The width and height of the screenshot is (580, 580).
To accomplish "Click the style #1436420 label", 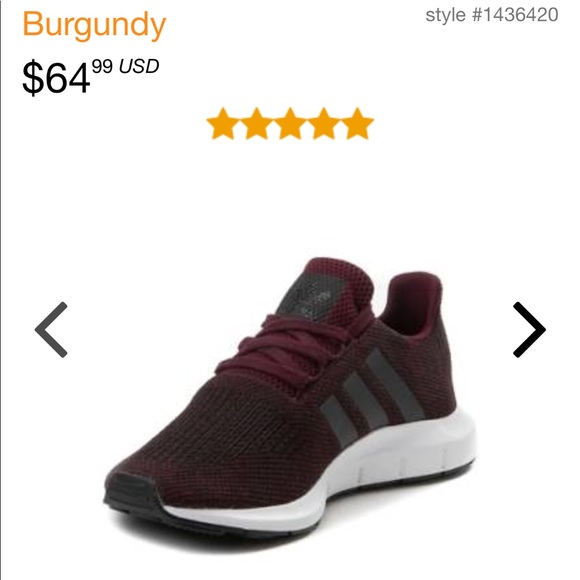I will point(492,15).
